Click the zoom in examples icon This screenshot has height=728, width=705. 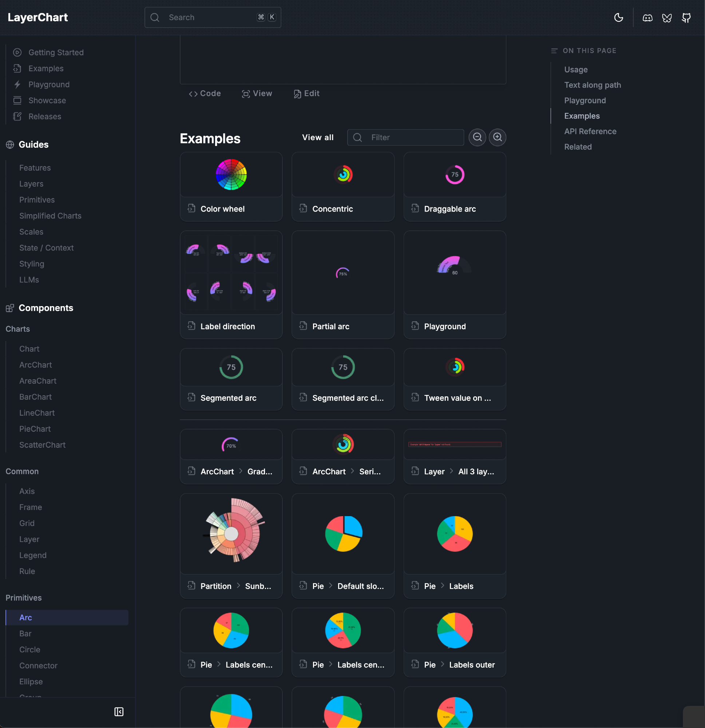coord(498,138)
